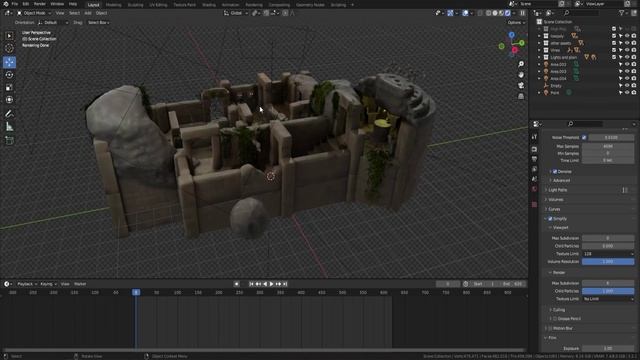Screen dimensions: 640x360
Task: Open the Orientation Default dropdown
Action: point(53,23)
